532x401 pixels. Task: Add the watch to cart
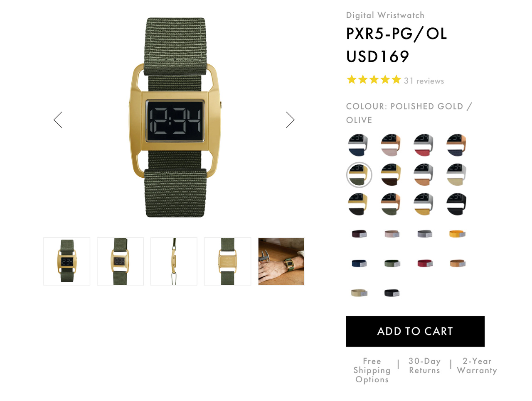pyautogui.click(x=415, y=331)
